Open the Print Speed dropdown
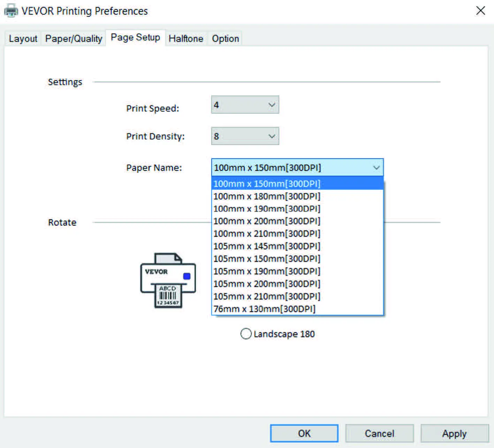The width and height of the screenshot is (494, 448). [x=245, y=105]
